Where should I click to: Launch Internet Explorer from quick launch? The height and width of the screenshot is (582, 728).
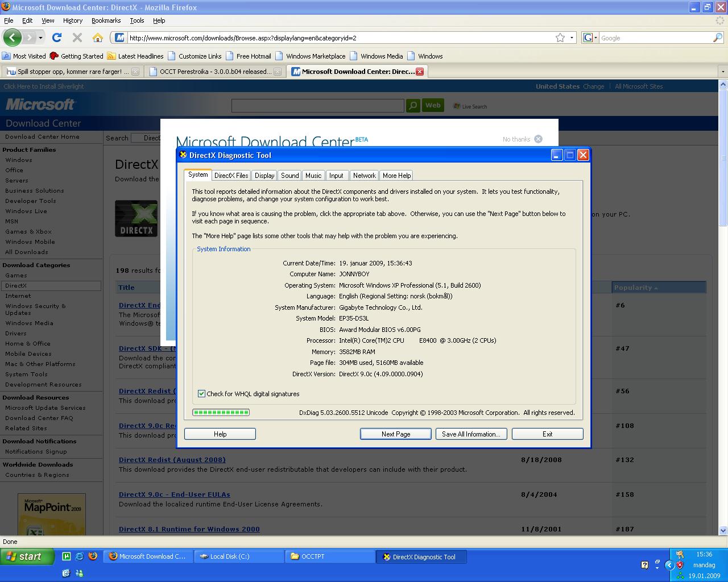coord(80,556)
